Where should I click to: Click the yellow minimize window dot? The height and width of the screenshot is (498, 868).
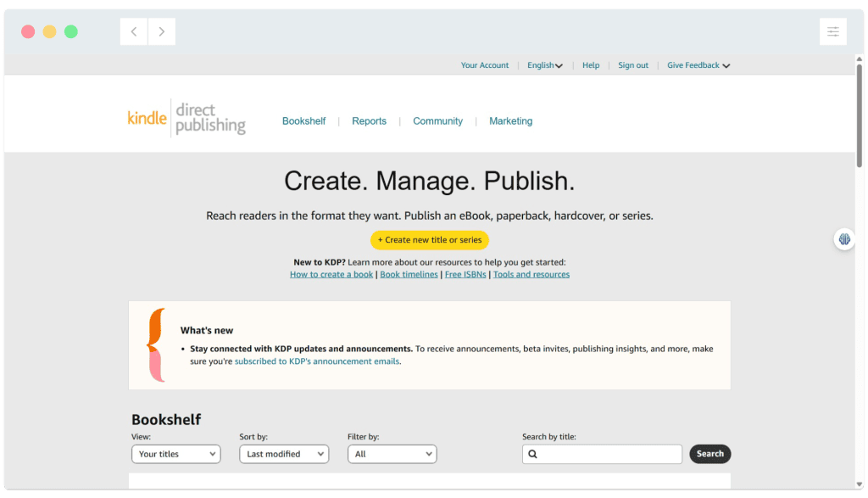tap(50, 31)
